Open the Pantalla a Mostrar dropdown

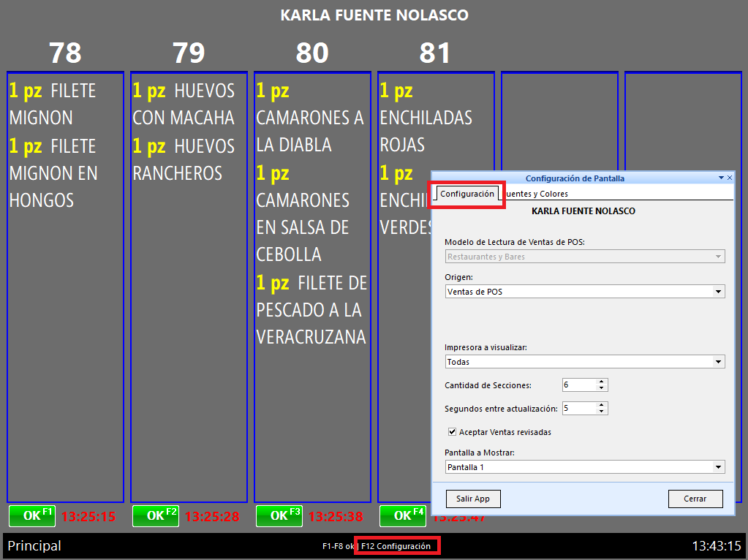[x=719, y=466]
